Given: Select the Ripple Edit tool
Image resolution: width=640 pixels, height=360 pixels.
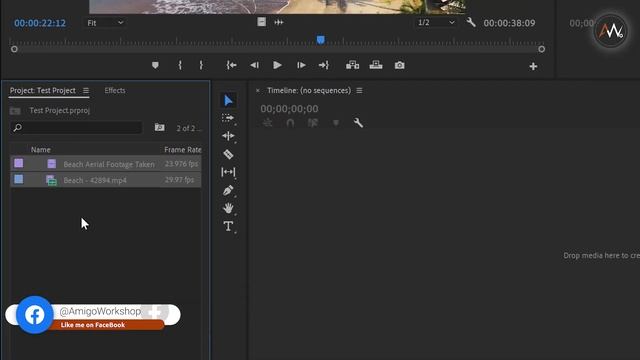Looking at the screenshot, I should pos(228,136).
